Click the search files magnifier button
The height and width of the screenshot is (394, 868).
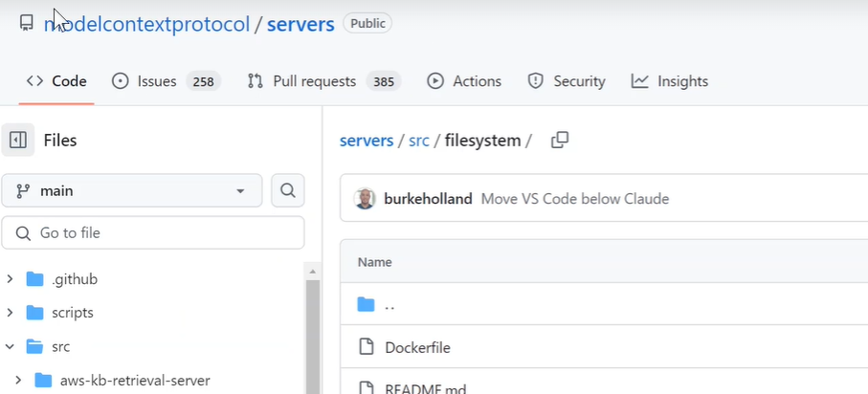pos(288,190)
